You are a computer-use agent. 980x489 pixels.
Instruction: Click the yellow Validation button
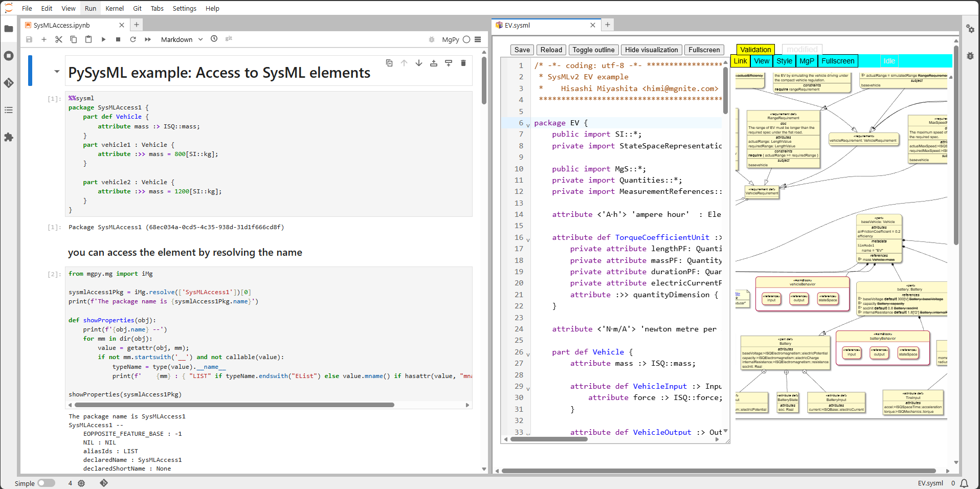coord(755,50)
